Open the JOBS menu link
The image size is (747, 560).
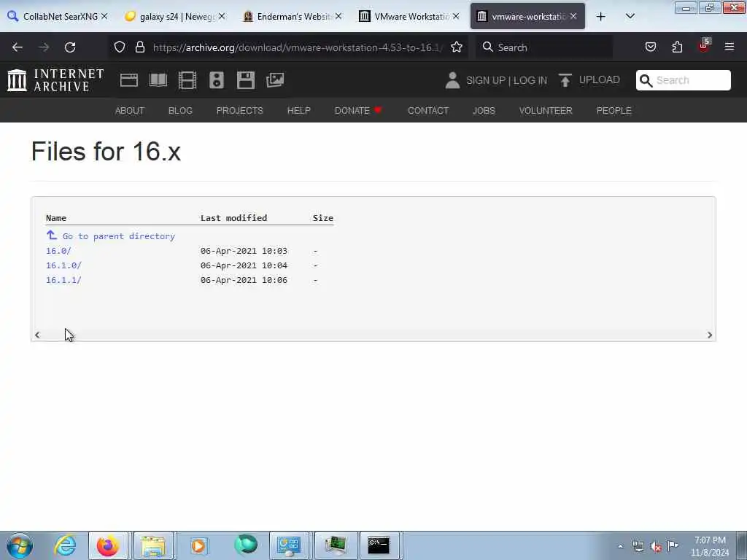(x=484, y=111)
